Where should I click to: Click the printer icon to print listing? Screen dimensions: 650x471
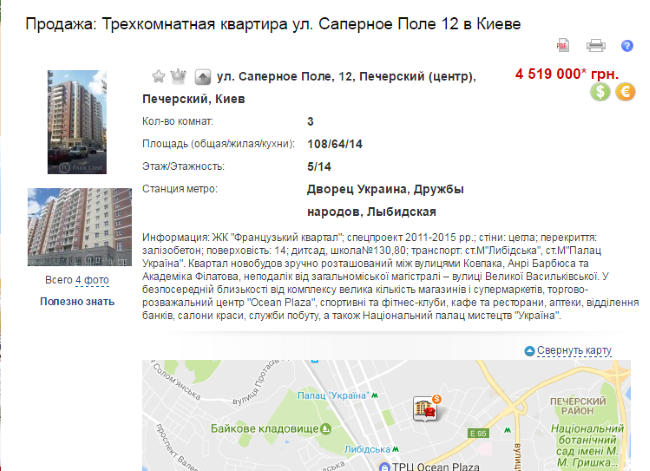(x=596, y=45)
